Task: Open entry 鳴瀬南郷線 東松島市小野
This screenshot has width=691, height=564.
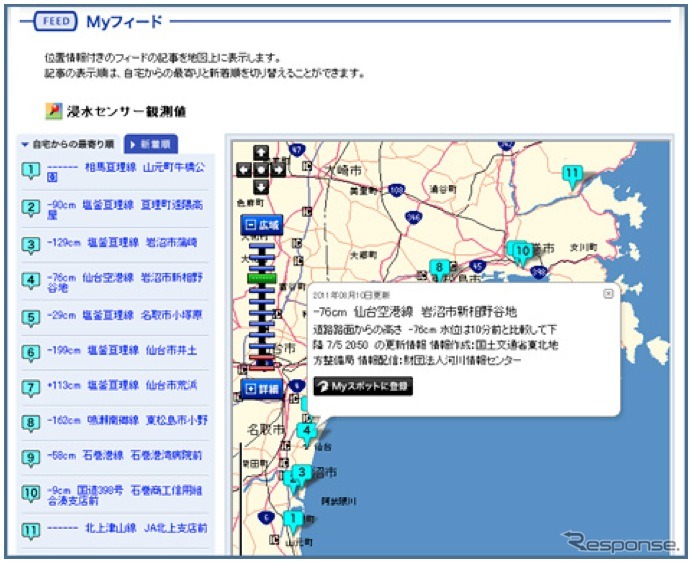Action: click(127, 421)
